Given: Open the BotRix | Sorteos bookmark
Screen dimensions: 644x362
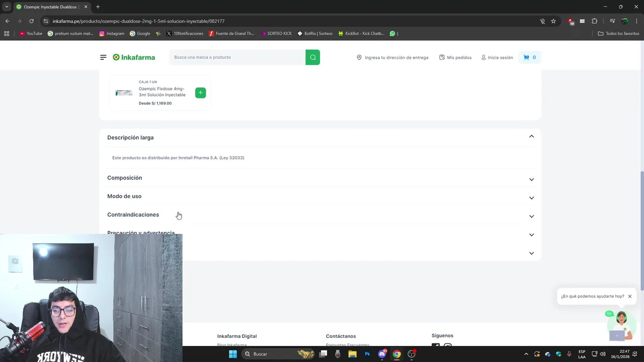Looking at the screenshot, I should point(315,34).
